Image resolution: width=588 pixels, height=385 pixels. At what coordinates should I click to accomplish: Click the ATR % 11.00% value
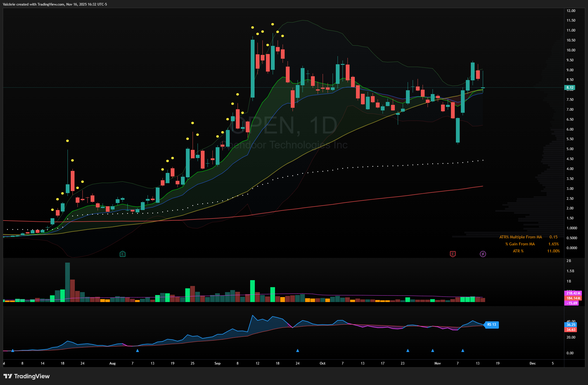click(553, 251)
